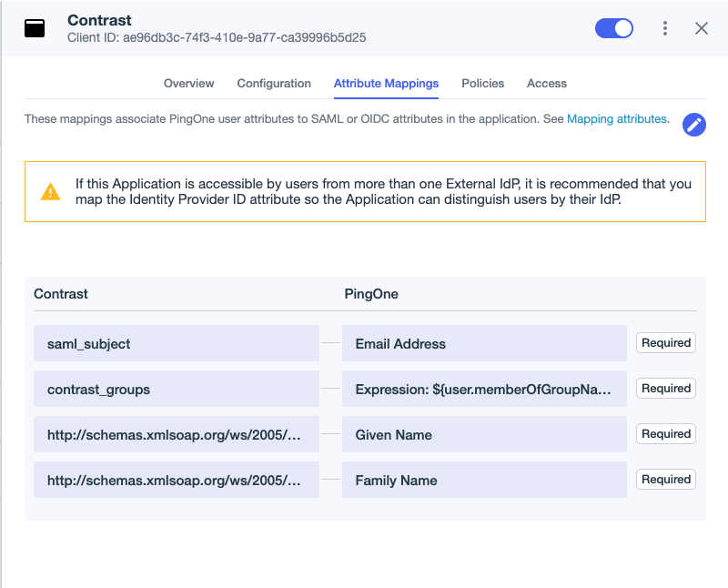The height and width of the screenshot is (588, 728).
Task: Go to the Policies tab
Action: [483, 83]
